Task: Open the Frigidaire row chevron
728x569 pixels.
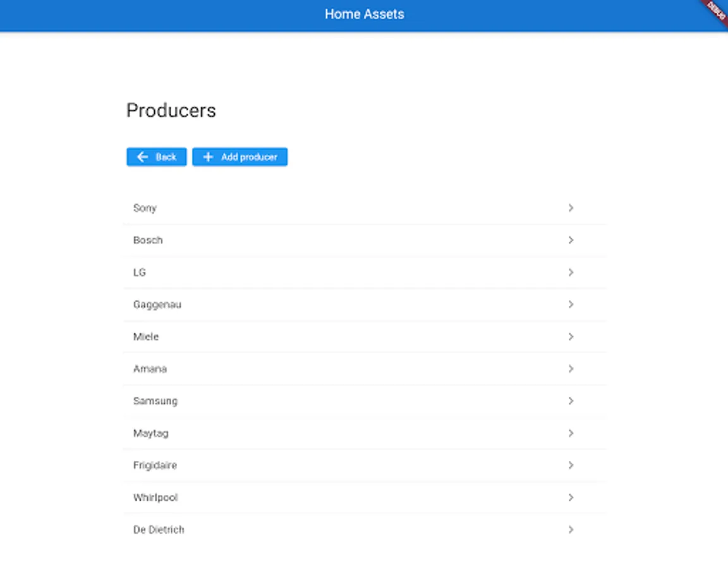Action: coord(571,465)
